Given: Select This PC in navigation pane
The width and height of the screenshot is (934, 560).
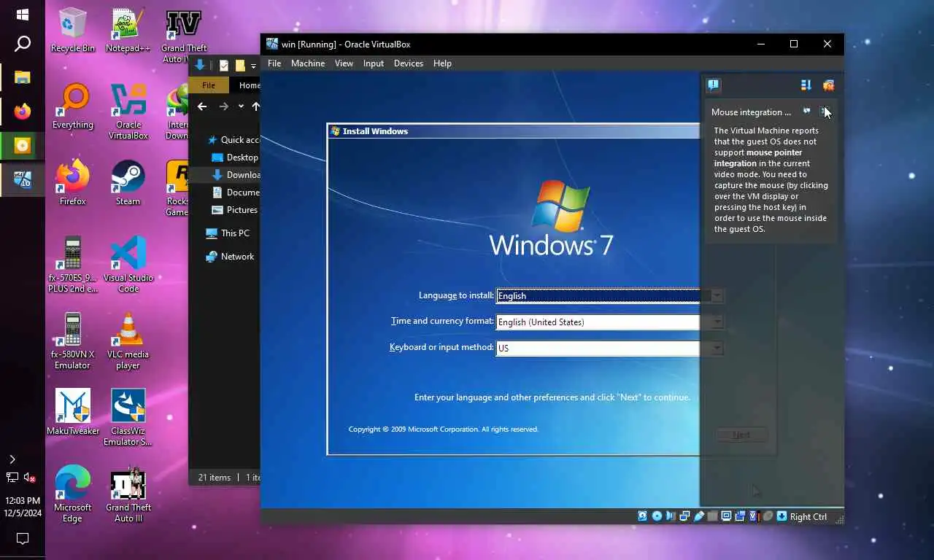Looking at the screenshot, I should point(228,233).
